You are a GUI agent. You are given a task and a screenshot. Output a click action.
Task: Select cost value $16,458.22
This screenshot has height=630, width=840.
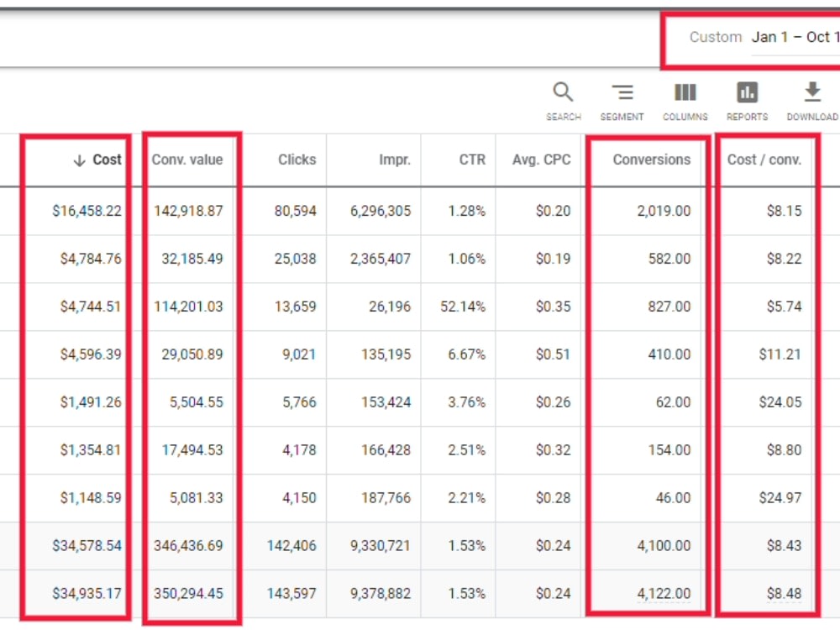[87, 211]
